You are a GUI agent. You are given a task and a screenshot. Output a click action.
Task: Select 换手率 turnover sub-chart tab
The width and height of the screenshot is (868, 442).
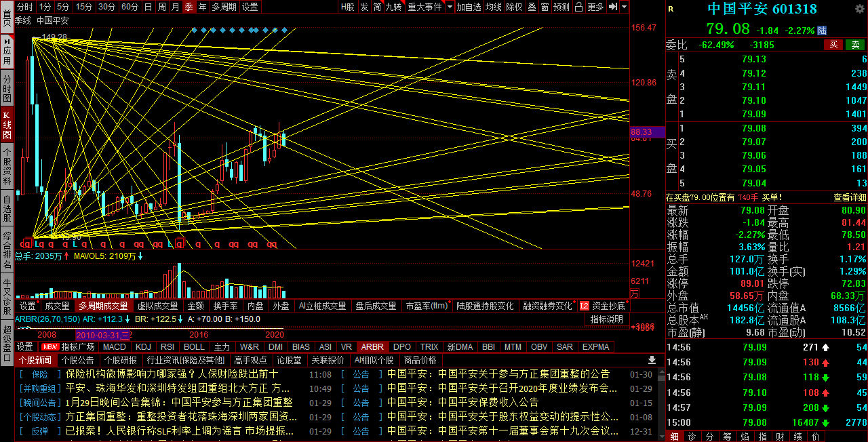click(225, 306)
